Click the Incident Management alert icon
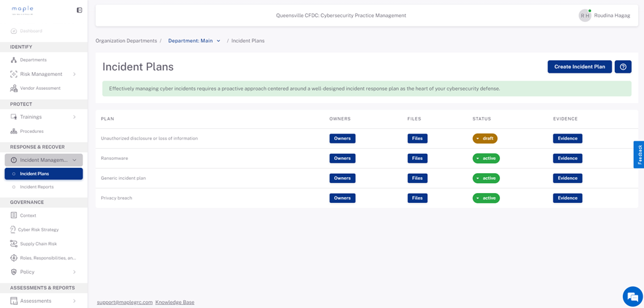This screenshot has width=644, height=308. click(x=14, y=160)
